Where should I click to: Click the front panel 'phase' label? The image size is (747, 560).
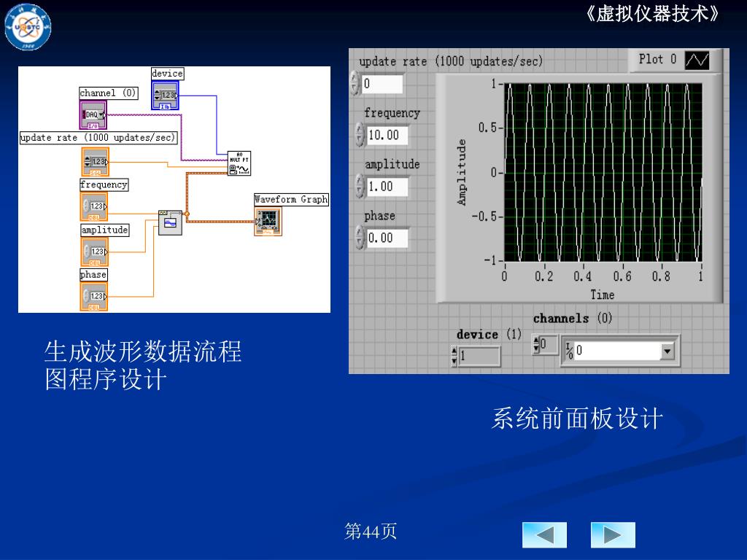coord(379,216)
